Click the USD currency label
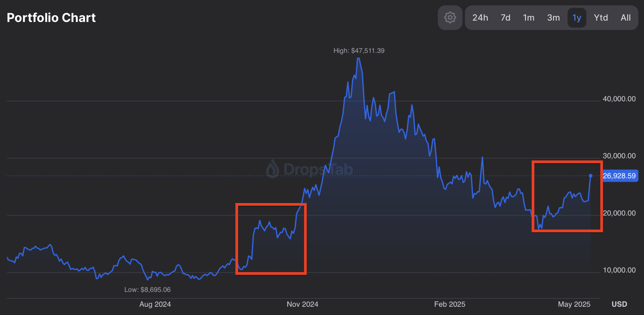 click(619, 304)
